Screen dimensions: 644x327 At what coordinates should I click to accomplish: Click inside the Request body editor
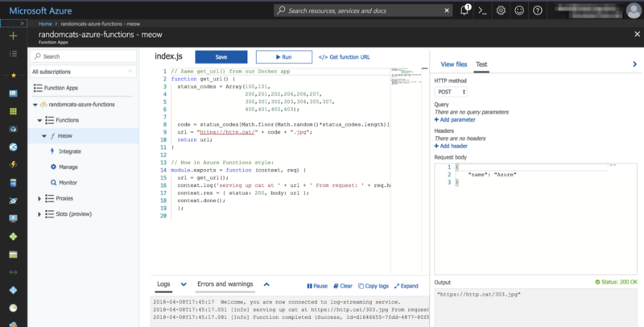tap(535, 218)
